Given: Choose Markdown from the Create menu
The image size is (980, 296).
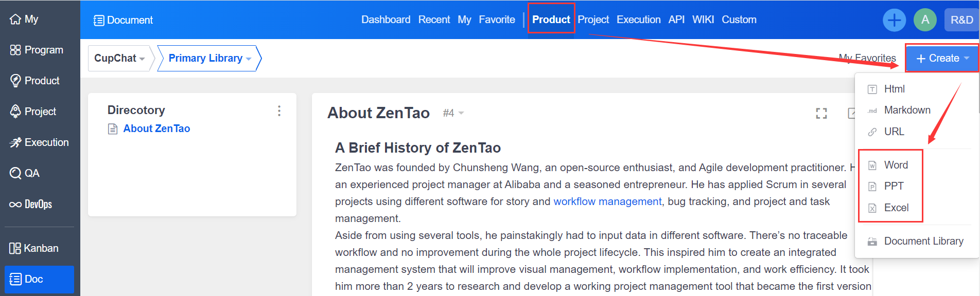Looking at the screenshot, I should (x=907, y=110).
